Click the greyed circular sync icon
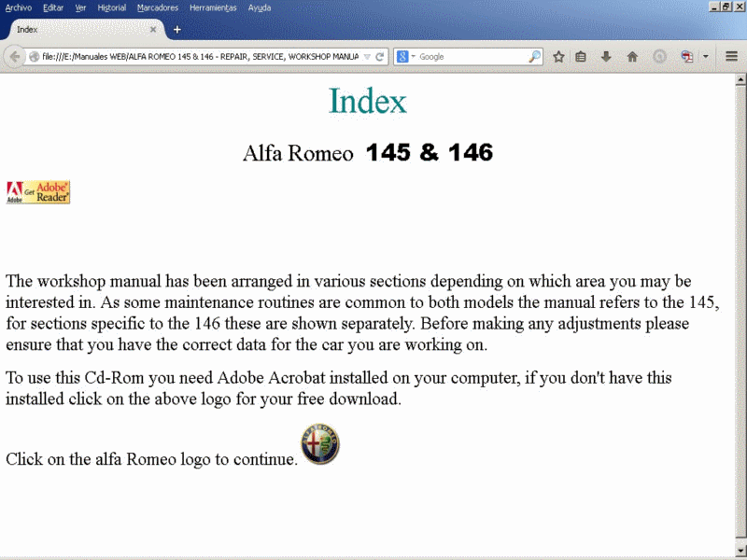This screenshot has height=560, width=747. click(x=659, y=57)
